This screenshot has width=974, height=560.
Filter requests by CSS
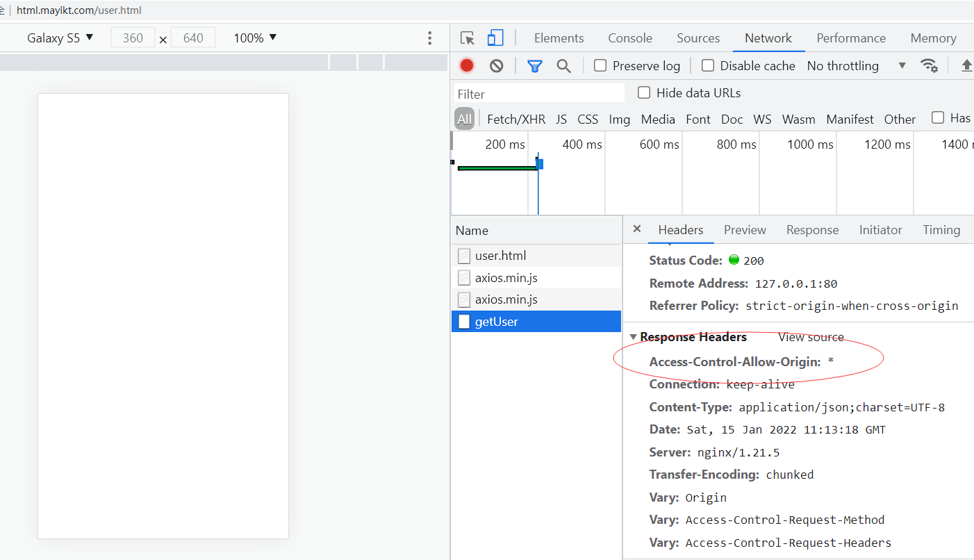588,120
